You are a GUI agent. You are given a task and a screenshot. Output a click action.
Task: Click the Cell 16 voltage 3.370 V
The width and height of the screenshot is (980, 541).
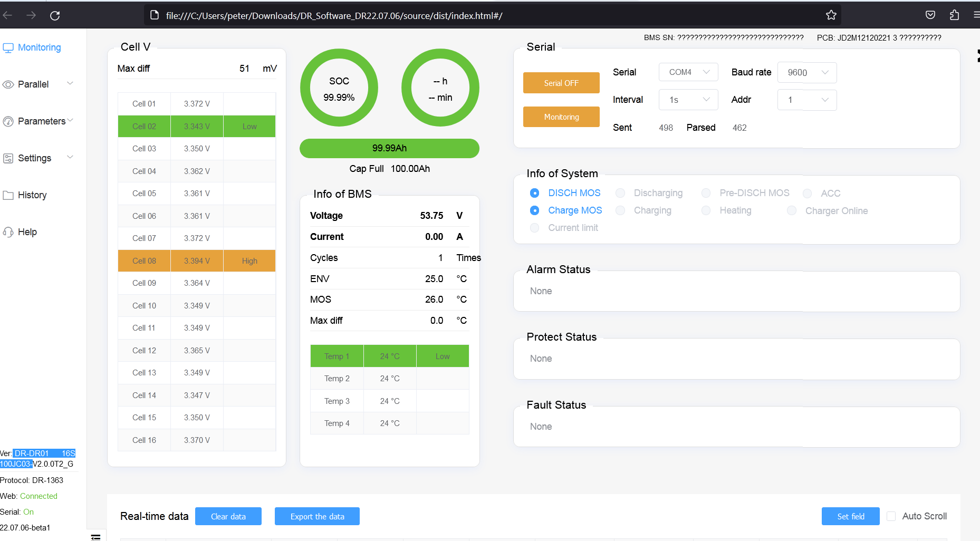click(197, 440)
